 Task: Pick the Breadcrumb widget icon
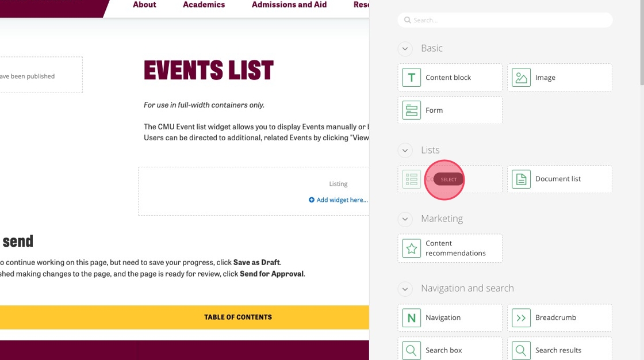click(521, 317)
